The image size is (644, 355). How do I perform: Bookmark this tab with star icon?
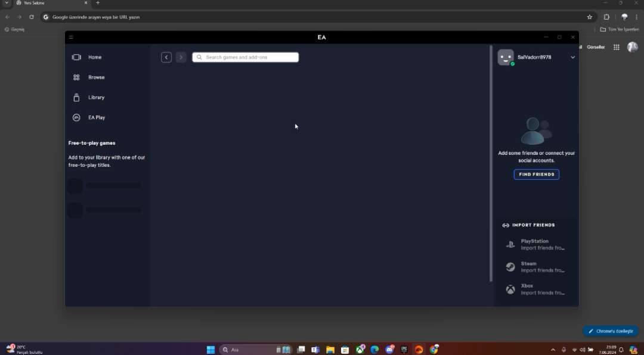589,17
